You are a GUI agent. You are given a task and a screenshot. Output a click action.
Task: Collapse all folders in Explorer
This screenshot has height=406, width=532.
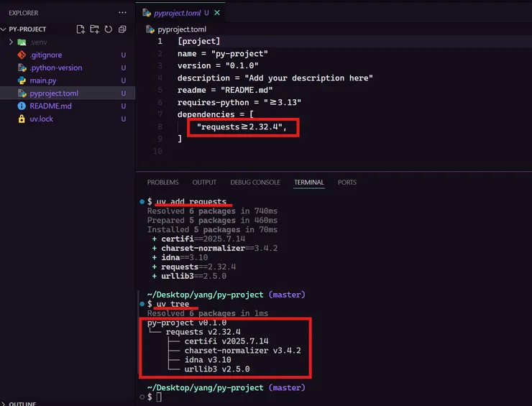[x=122, y=29]
